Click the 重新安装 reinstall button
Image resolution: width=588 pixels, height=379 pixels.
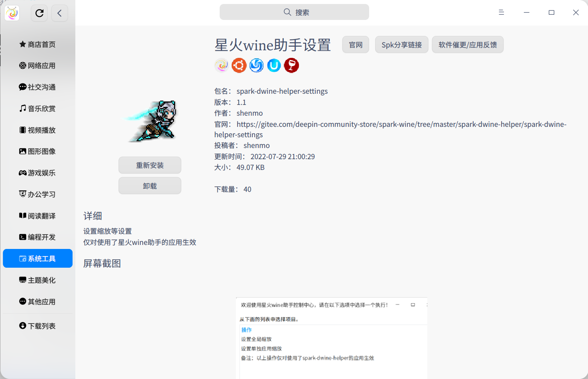click(149, 165)
